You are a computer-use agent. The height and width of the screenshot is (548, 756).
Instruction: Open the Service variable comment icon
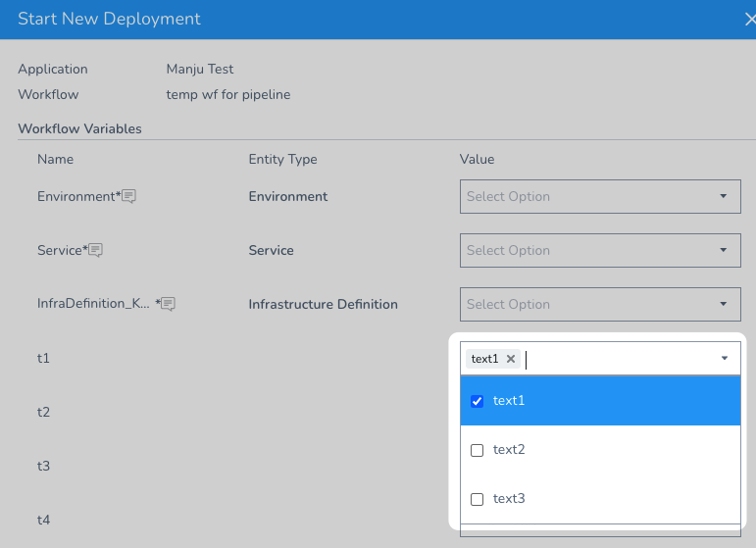click(95, 250)
